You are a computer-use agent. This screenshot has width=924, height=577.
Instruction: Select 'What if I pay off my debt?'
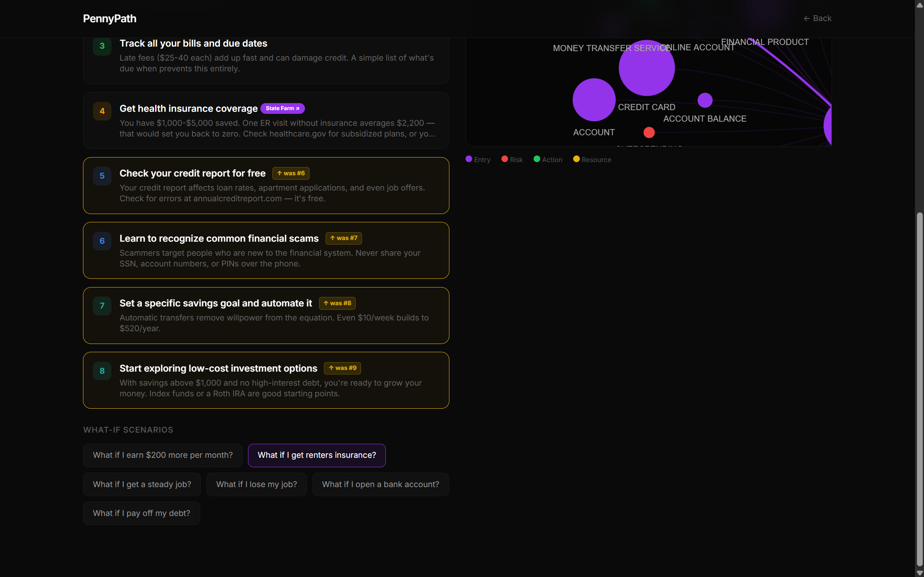tap(141, 513)
